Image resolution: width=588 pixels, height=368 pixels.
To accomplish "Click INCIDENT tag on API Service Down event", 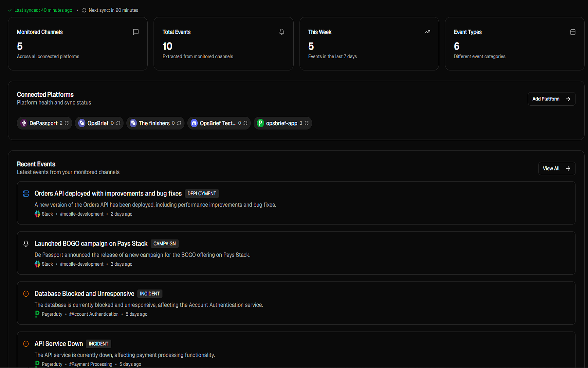I will coord(98,344).
